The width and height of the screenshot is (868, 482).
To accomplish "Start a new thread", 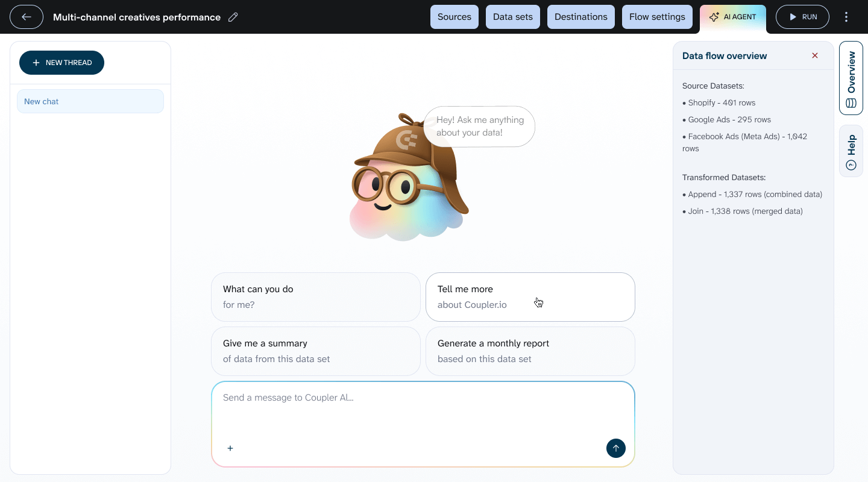I will 61,63.
